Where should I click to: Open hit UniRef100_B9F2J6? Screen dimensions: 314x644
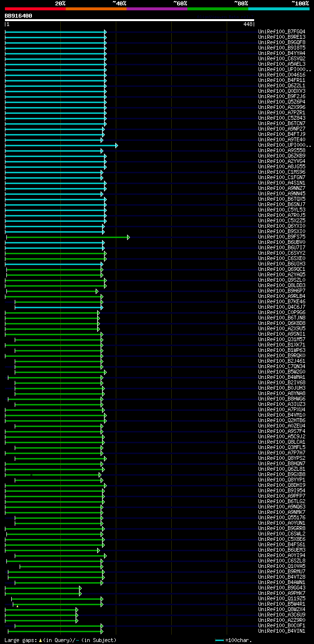[282, 97]
